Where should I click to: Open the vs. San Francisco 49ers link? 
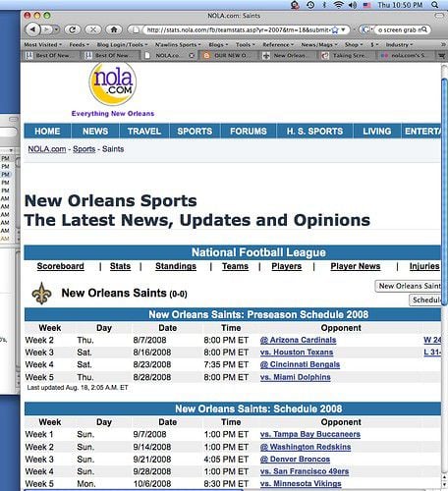tap(305, 471)
